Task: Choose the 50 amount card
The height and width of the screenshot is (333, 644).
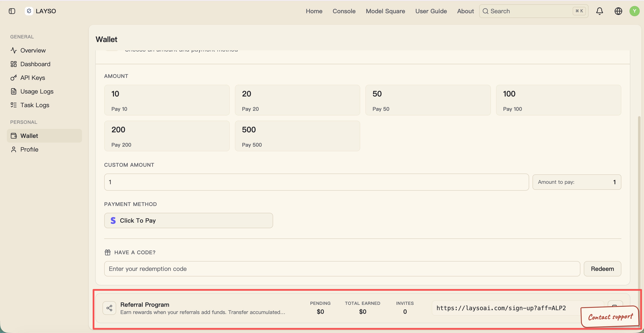Action: coord(428,100)
